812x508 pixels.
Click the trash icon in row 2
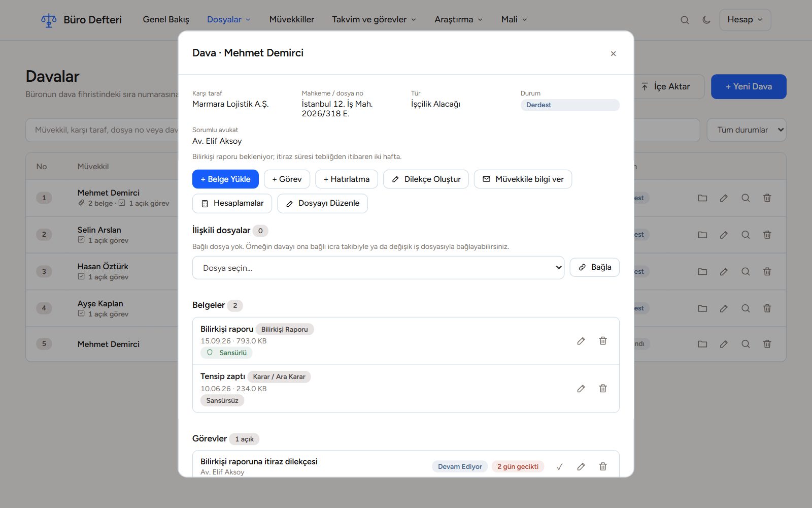(x=767, y=235)
